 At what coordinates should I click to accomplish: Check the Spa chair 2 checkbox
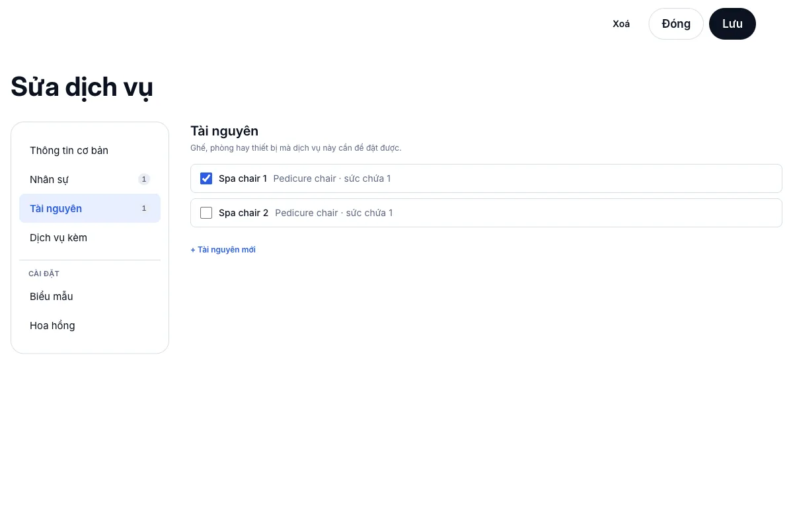206,213
